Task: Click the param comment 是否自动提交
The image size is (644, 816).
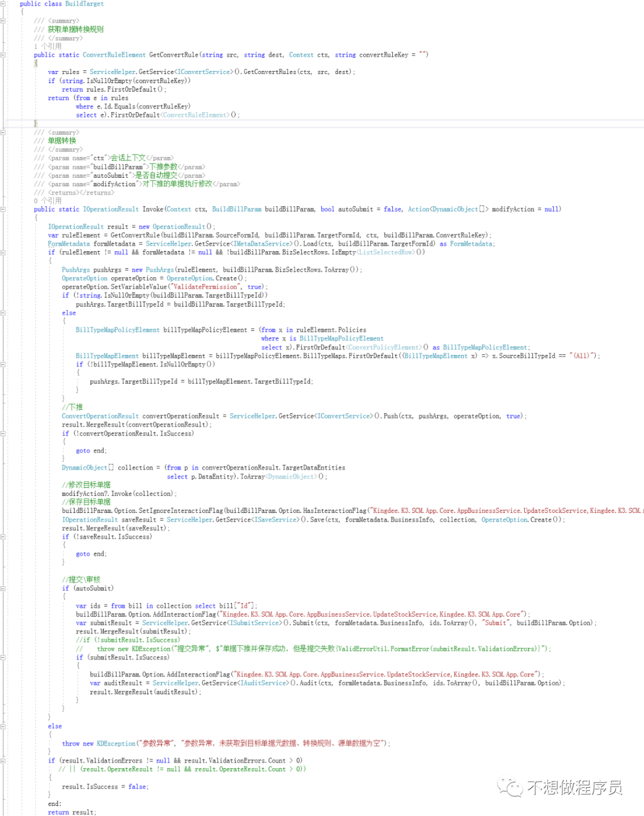Action: tap(156, 175)
